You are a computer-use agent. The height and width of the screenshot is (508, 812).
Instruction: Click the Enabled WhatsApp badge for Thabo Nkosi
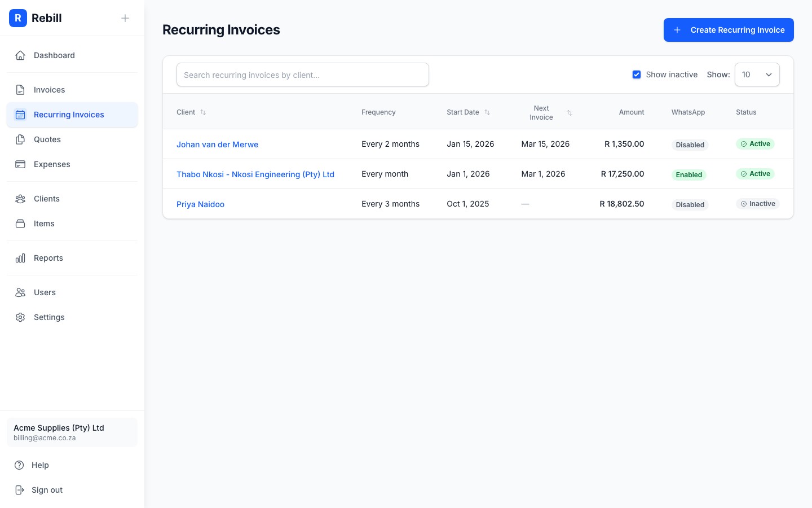tap(689, 174)
